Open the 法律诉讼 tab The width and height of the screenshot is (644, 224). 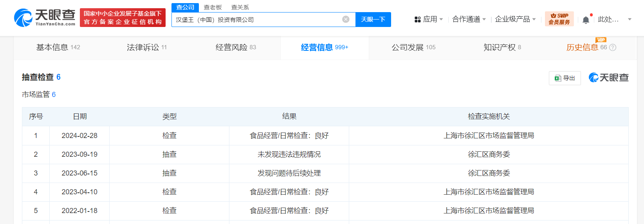pyautogui.click(x=147, y=47)
